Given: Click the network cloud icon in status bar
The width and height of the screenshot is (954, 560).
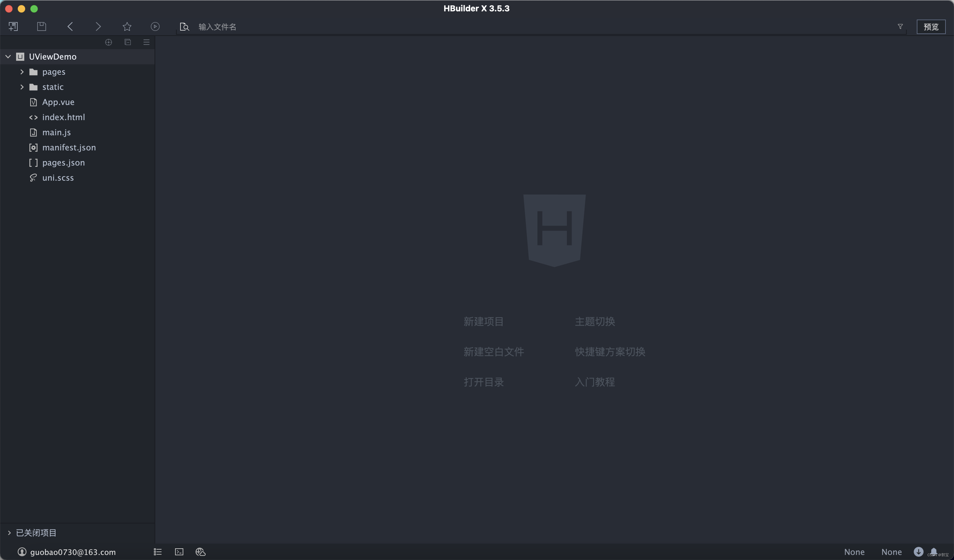Looking at the screenshot, I should coord(200,552).
